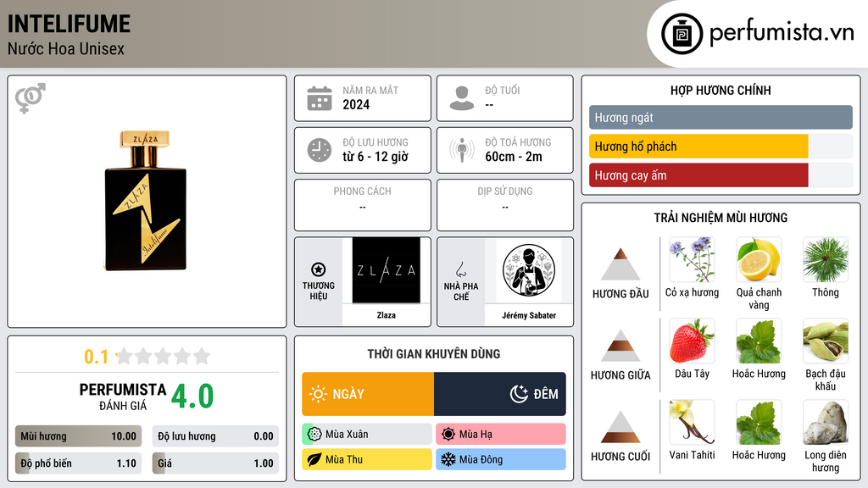Image resolution: width=868 pixels, height=488 pixels.
Task: Select the Hoắc Hương image in Hương Cuối
Action: tap(759, 422)
